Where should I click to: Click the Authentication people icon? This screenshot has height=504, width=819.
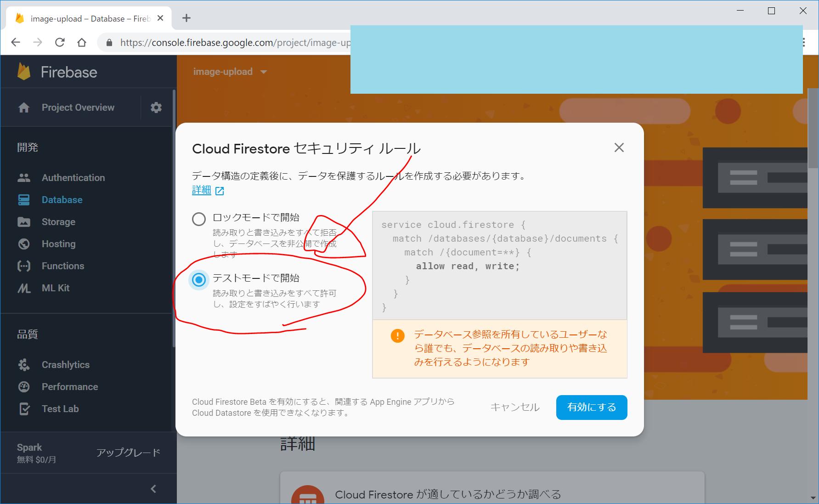pos(24,178)
